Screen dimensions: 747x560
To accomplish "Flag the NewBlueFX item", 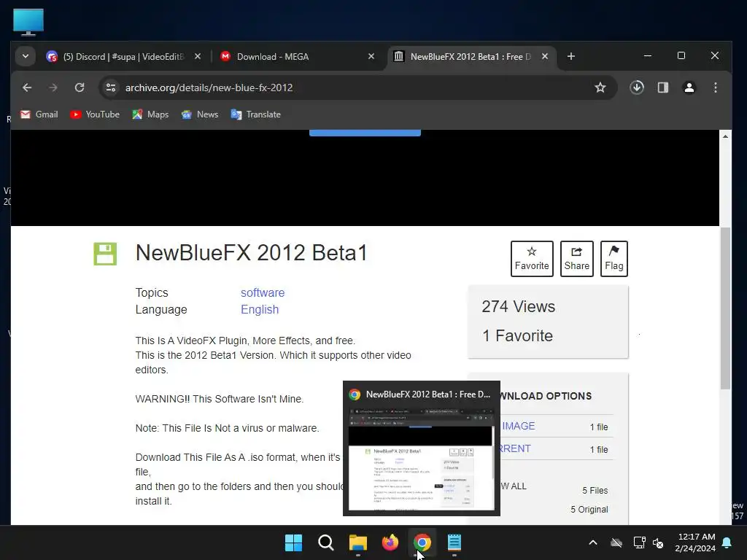I will tap(614, 259).
